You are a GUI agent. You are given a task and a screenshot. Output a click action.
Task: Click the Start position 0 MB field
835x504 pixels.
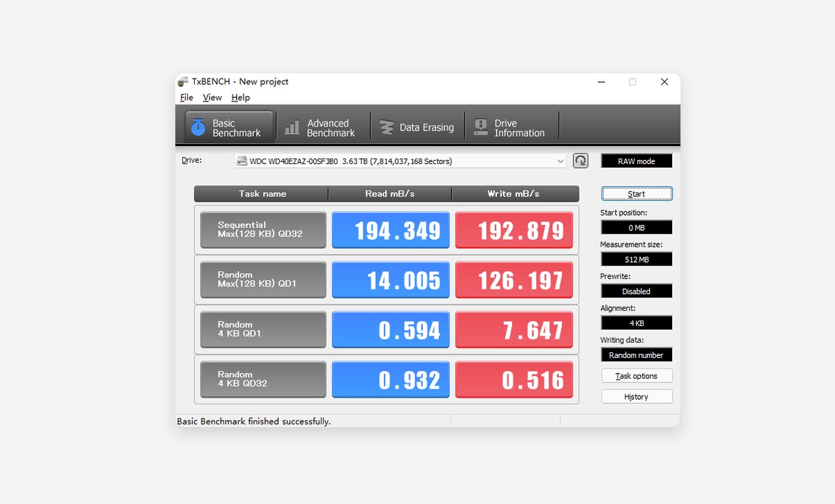pos(636,227)
